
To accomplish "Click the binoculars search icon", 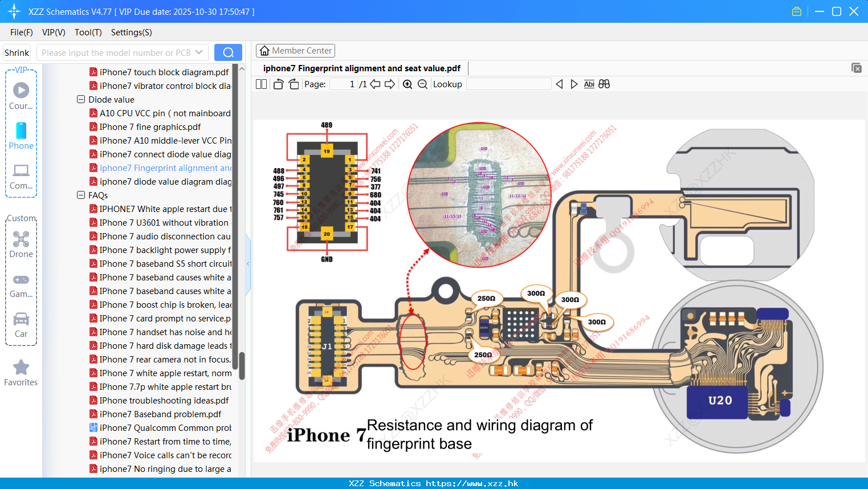I will pos(604,84).
